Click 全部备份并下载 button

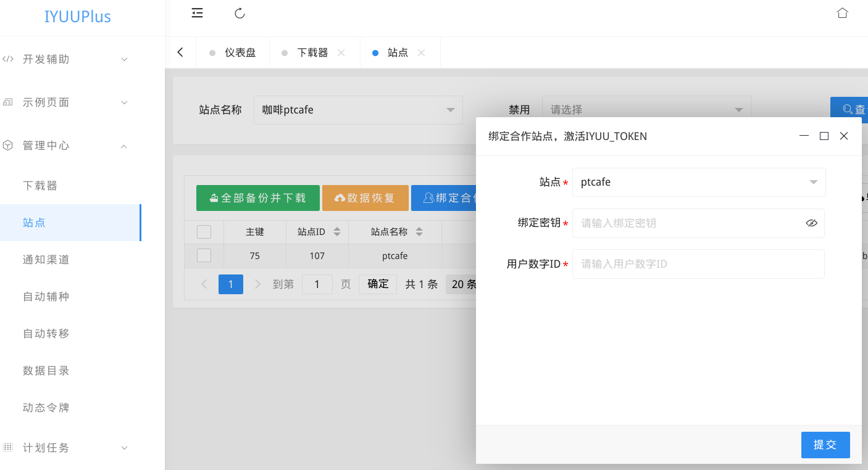coord(258,198)
